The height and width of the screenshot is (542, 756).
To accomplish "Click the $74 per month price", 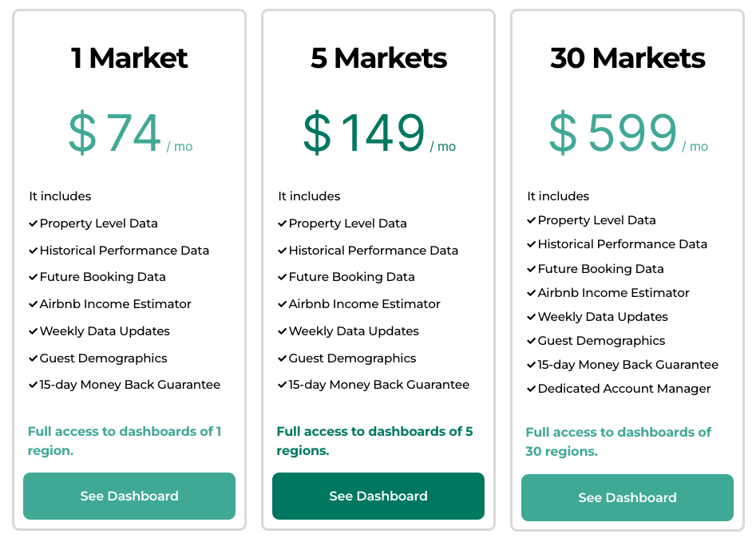I will pyautogui.click(x=130, y=133).
